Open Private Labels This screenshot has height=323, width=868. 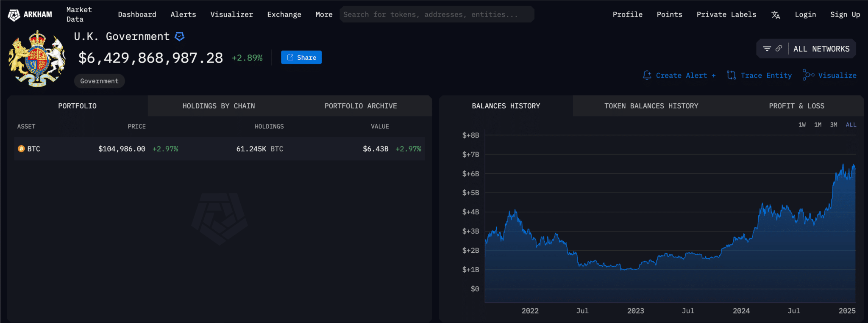[x=726, y=14]
